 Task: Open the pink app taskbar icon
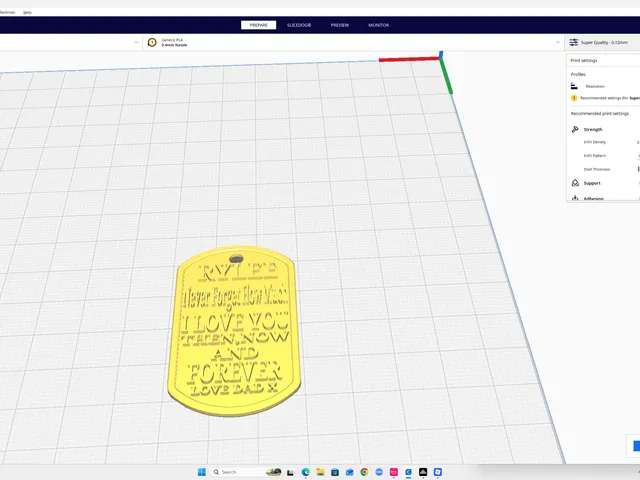tap(394, 472)
